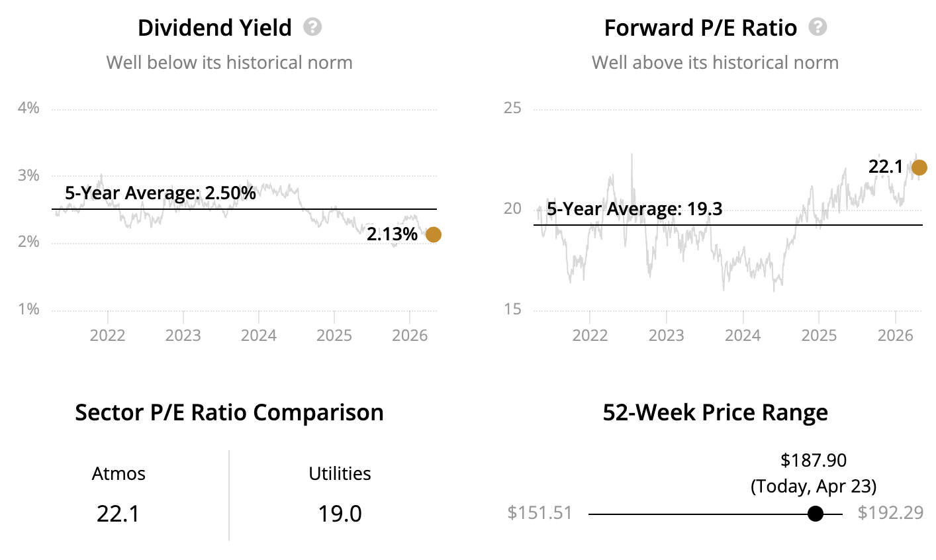936x560 pixels.
Task: Open the Forward P/E Ratio help icon
Action: 818,27
